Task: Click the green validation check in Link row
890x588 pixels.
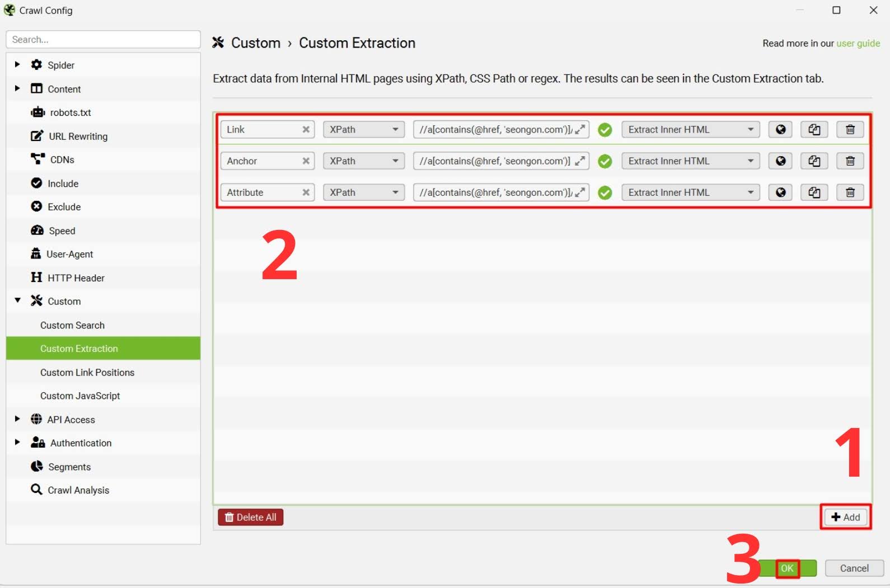Action: 605,130
